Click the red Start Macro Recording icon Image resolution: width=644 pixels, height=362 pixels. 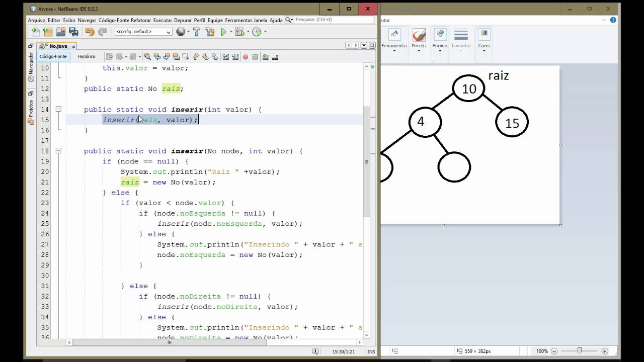246,57
